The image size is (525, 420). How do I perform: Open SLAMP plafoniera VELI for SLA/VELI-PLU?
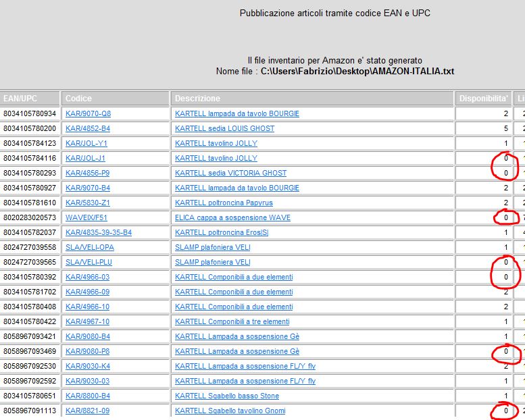213,262
